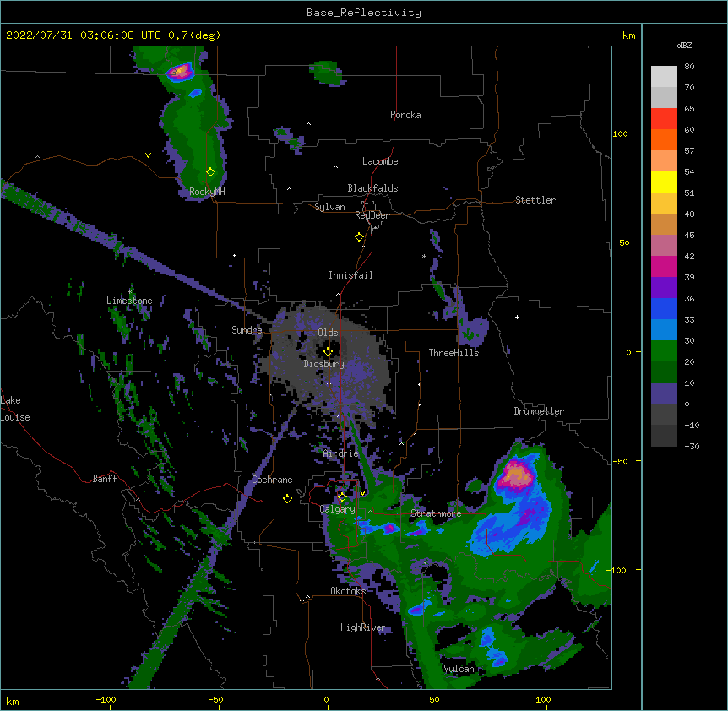Select the Airdrie label
Image resolution: width=728 pixels, height=711 pixels.
click(341, 453)
